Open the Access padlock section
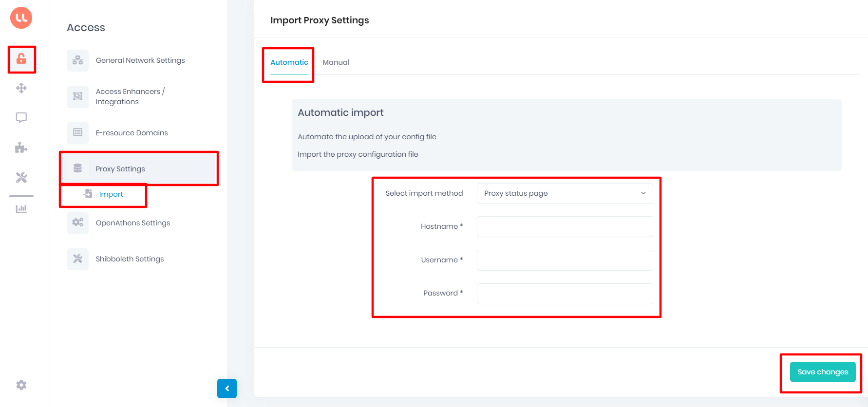This screenshot has width=868, height=407. click(x=21, y=59)
